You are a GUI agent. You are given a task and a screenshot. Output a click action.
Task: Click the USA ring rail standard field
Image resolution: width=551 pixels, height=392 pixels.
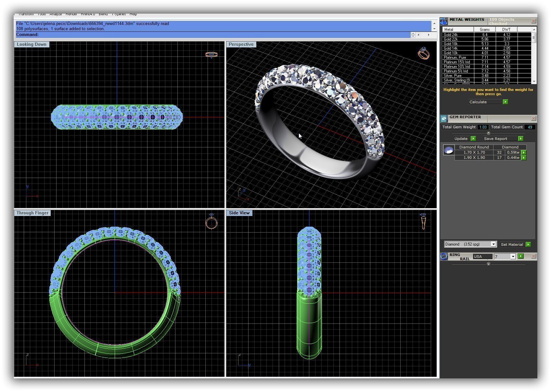tap(482, 257)
